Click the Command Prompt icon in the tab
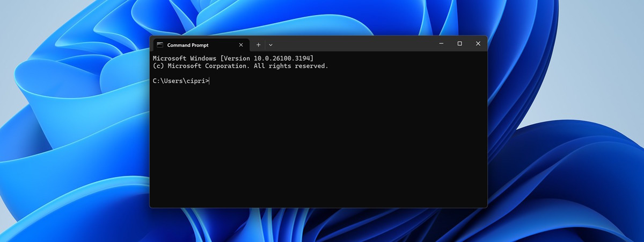This screenshot has width=644, height=242. [x=160, y=45]
